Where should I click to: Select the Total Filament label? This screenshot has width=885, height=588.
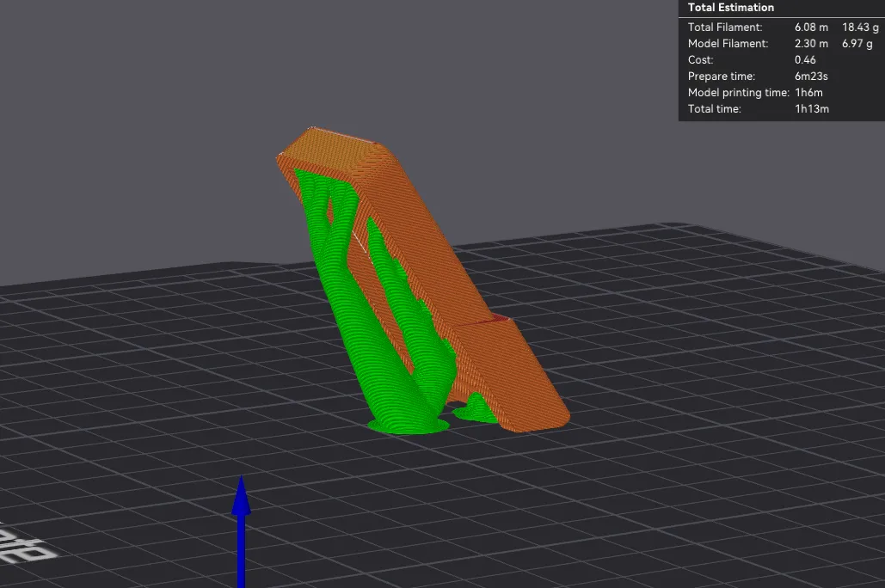(725, 28)
